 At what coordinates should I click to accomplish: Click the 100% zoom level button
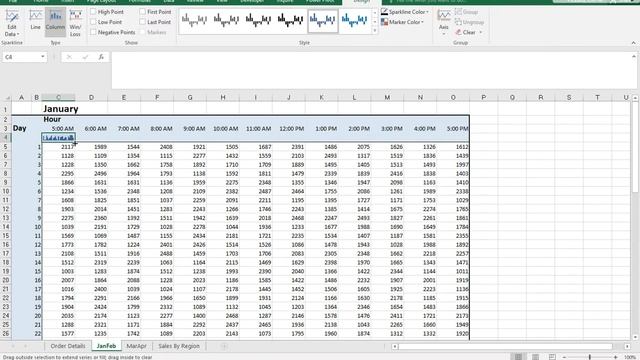(x=629, y=357)
